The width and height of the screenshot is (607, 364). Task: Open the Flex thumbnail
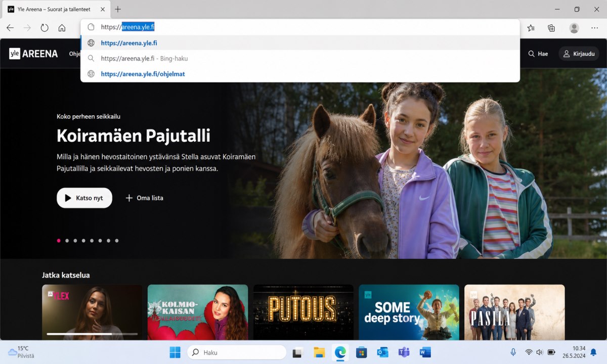(92, 312)
